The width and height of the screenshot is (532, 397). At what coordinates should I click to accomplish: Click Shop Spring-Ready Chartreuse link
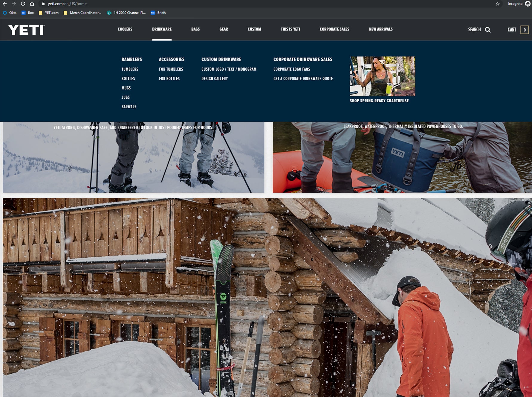coord(379,101)
